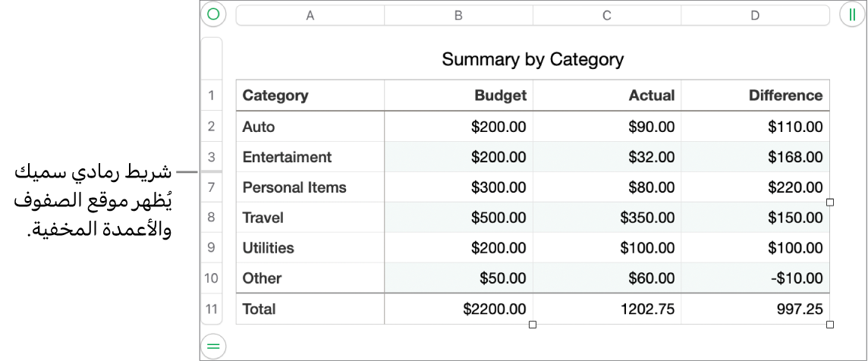Click the add columns handle icon
Image resolution: width=868 pixels, height=361 pixels.
(852, 14)
